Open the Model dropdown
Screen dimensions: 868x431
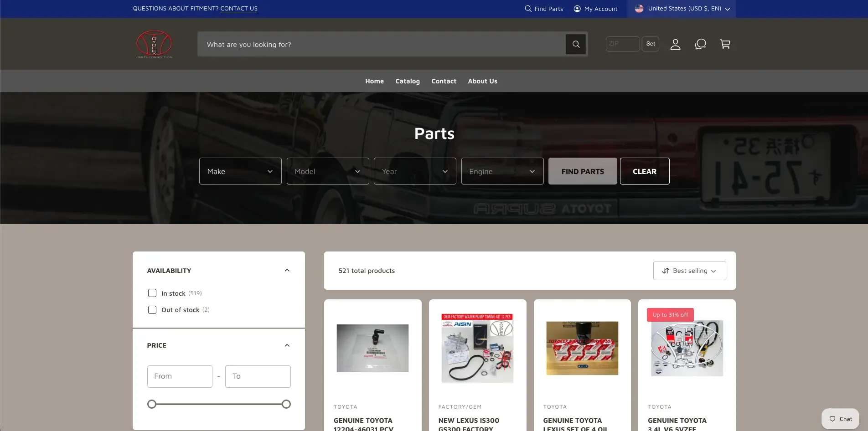click(x=328, y=171)
